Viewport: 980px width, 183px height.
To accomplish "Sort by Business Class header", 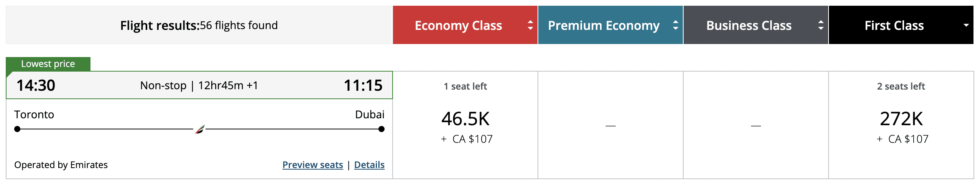I will coord(748,25).
